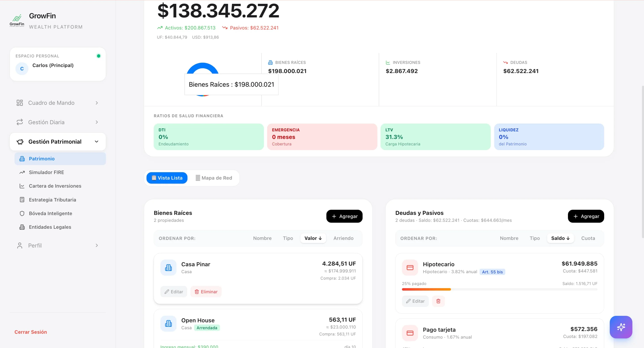Navigate to Bóveda Inteligente

(x=60, y=214)
